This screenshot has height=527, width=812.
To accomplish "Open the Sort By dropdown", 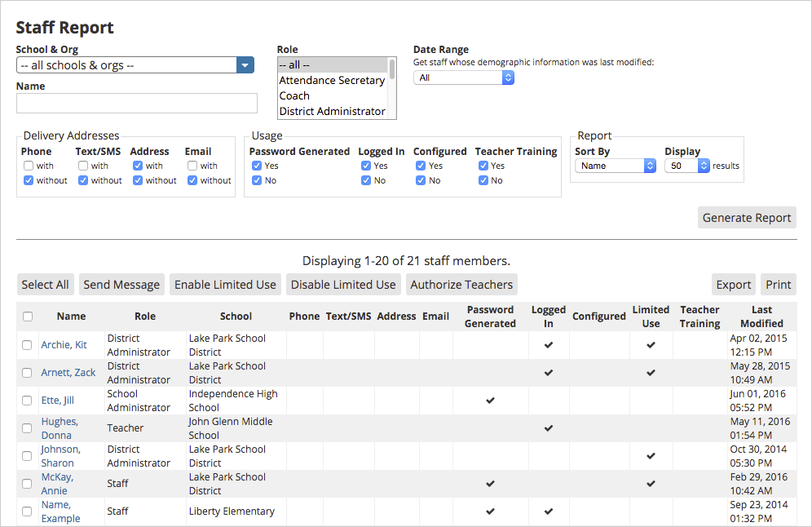I will pyautogui.click(x=615, y=165).
